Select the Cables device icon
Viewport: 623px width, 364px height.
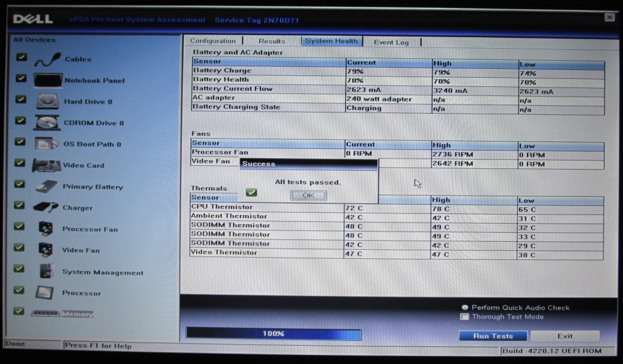tap(47, 59)
